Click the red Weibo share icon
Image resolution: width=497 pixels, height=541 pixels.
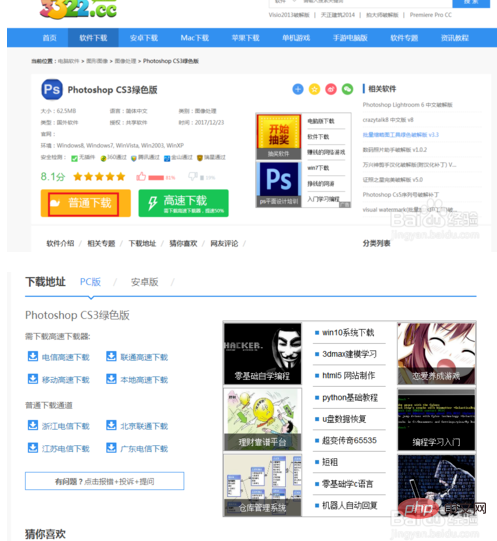331,89
